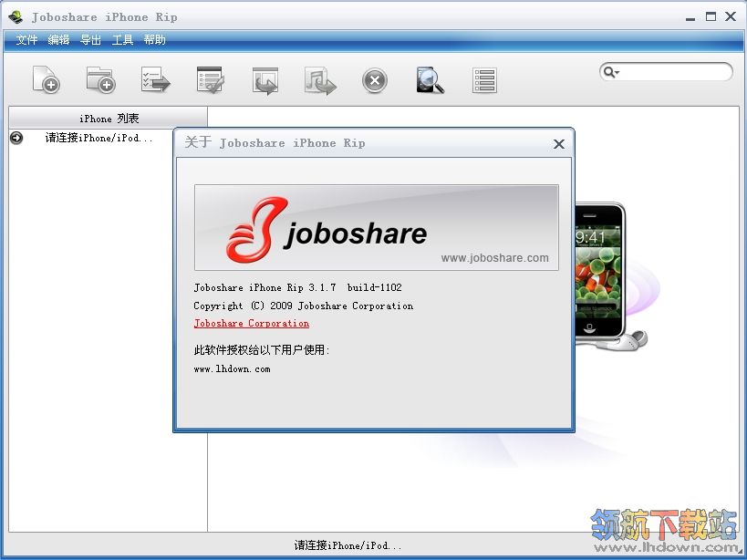Click the add folder toolbar icon
This screenshot has height=560, width=747.
[x=101, y=79]
